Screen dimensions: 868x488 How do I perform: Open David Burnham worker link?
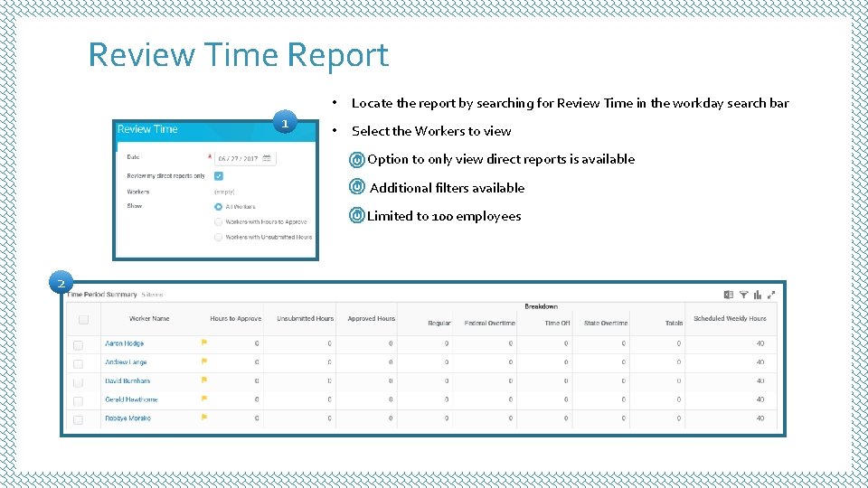[127, 381]
